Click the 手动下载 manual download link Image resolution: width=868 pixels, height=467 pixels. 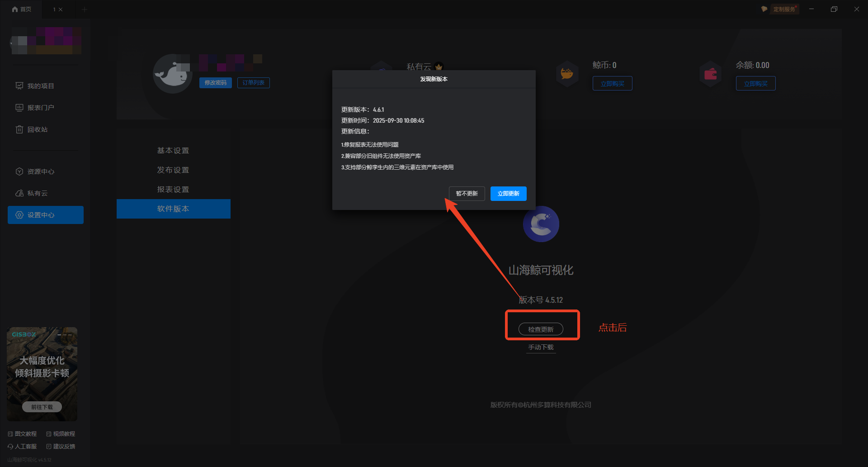pos(541,347)
